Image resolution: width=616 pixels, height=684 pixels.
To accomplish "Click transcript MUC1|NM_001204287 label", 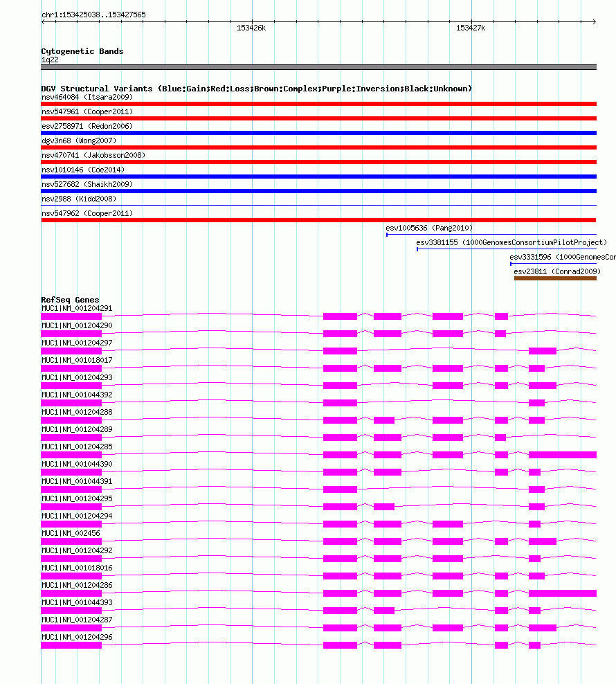I will pos(77,620).
